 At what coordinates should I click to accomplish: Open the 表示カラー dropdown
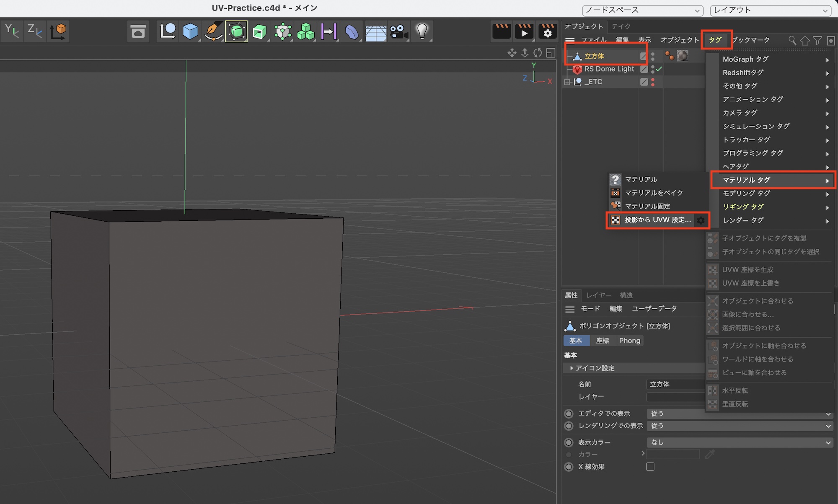pos(739,442)
